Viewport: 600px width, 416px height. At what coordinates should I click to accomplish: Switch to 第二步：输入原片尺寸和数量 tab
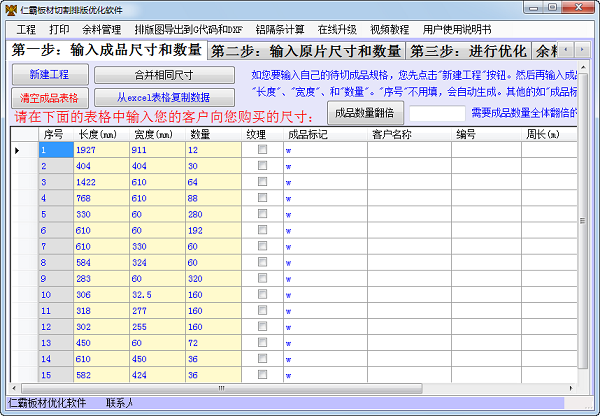coord(306,51)
